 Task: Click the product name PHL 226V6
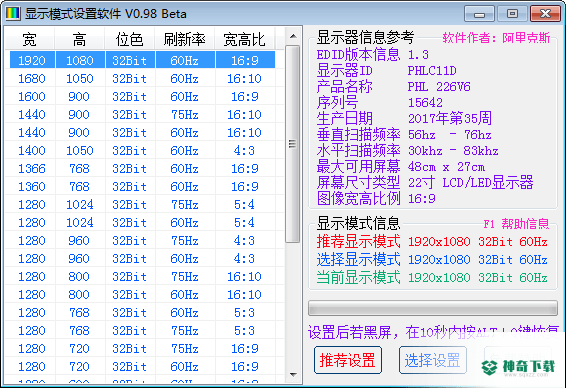coord(439,87)
